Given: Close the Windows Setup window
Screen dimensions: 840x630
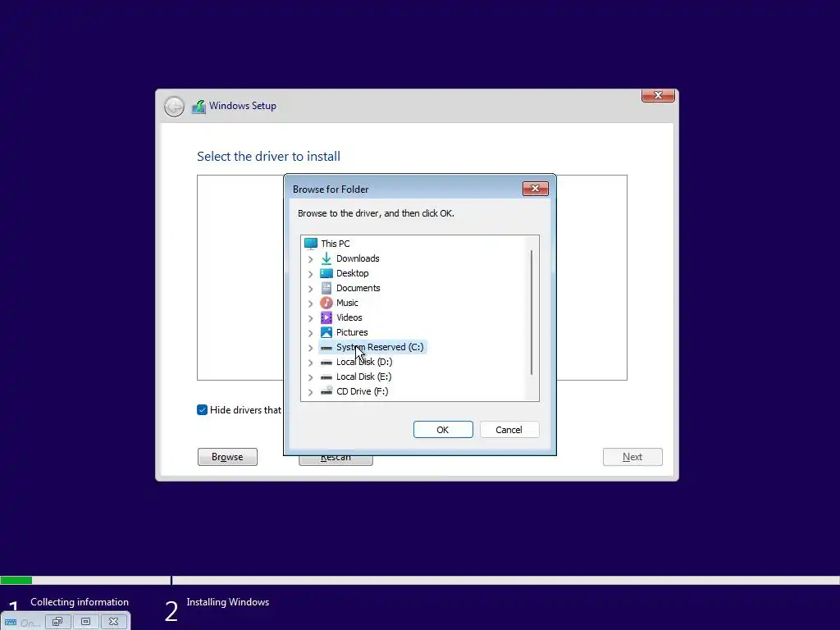Looking at the screenshot, I should point(658,95).
